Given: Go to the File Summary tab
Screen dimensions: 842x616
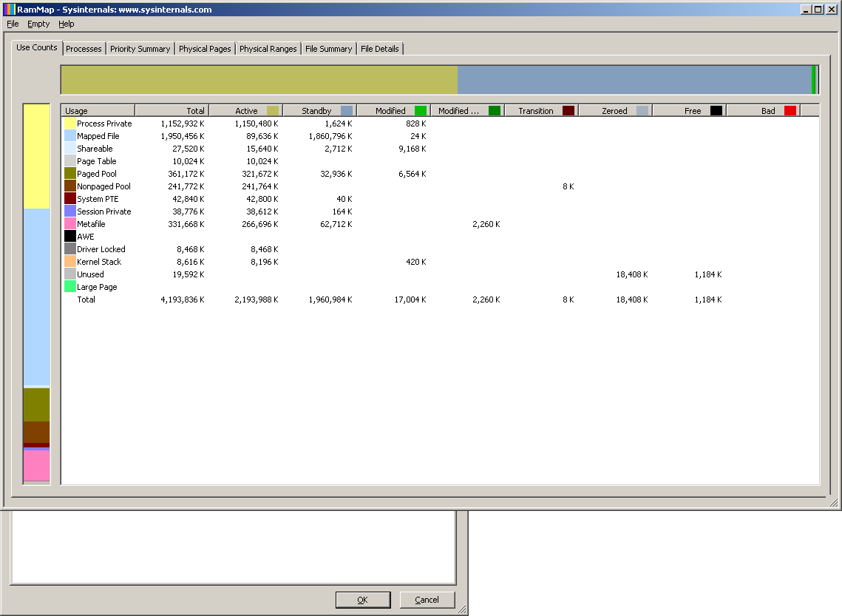Looking at the screenshot, I should point(328,49).
